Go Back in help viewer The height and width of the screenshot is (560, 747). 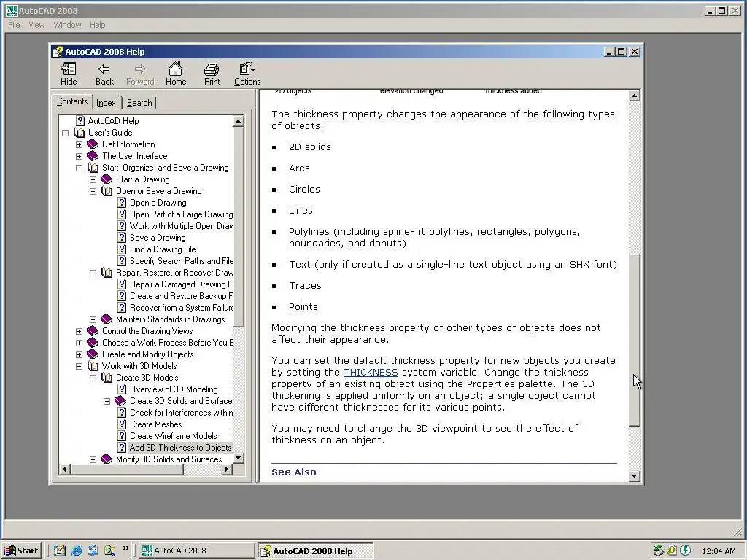[104, 74]
